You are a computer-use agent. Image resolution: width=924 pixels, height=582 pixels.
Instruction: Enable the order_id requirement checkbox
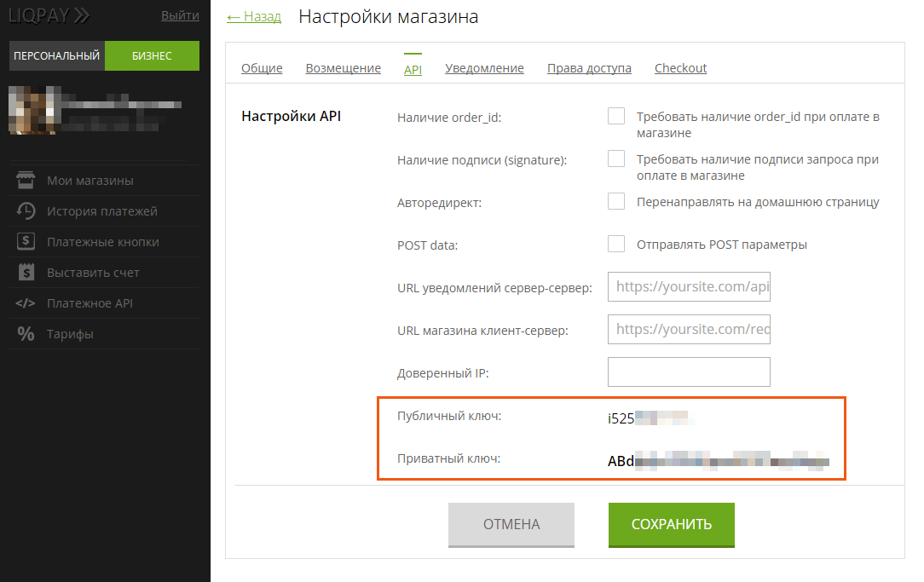[616, 116]
